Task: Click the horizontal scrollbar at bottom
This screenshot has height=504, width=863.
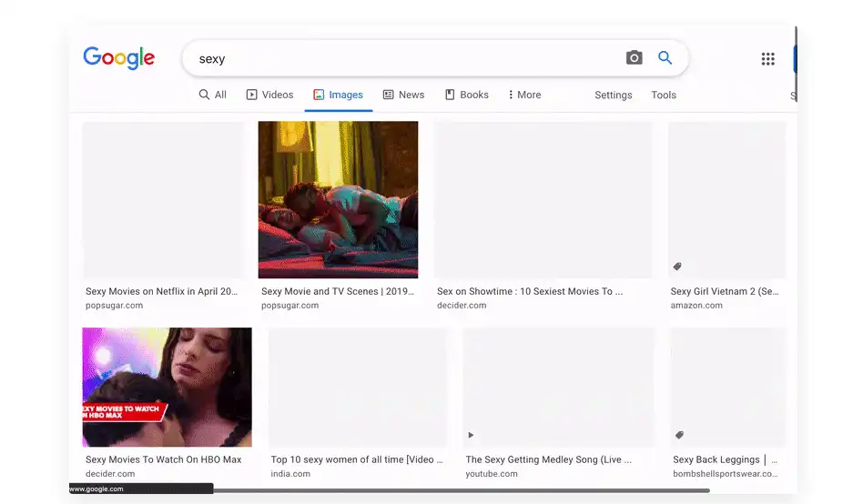Action: pos(462,490)
